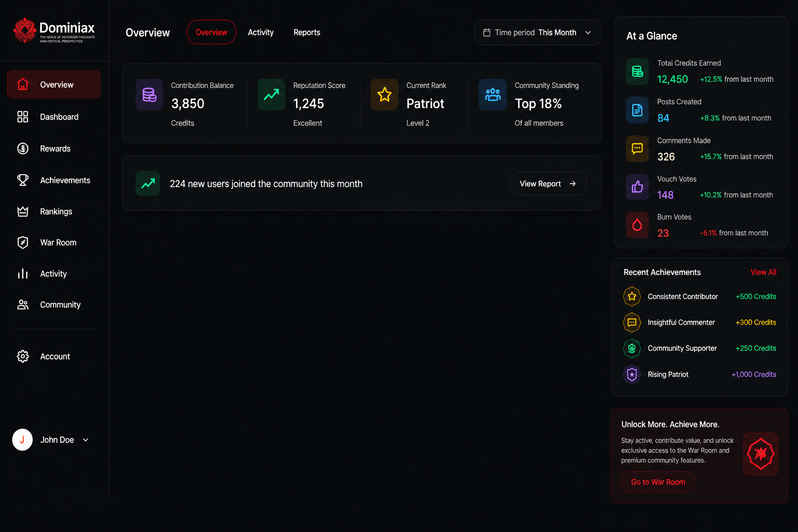This screenshot has width=798, height=532.
Task: Open the Dashboard grid icon in sidebar
Action: (x=23, y=117)
